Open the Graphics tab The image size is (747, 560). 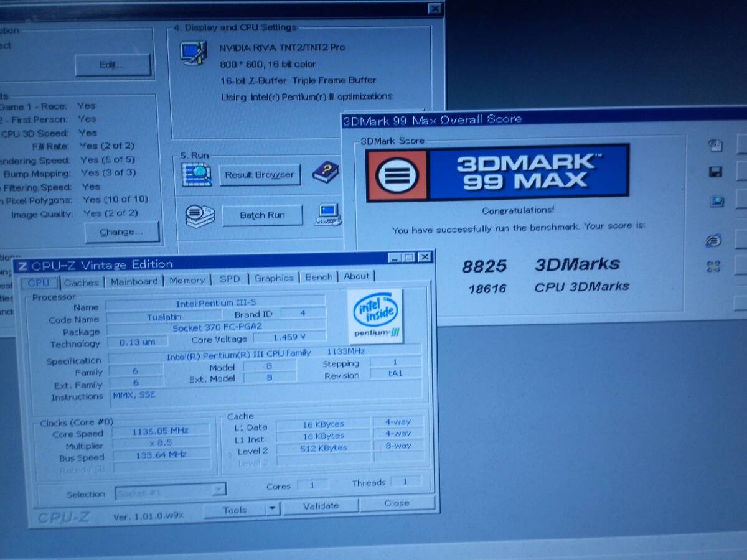click(x=274, y=278)
